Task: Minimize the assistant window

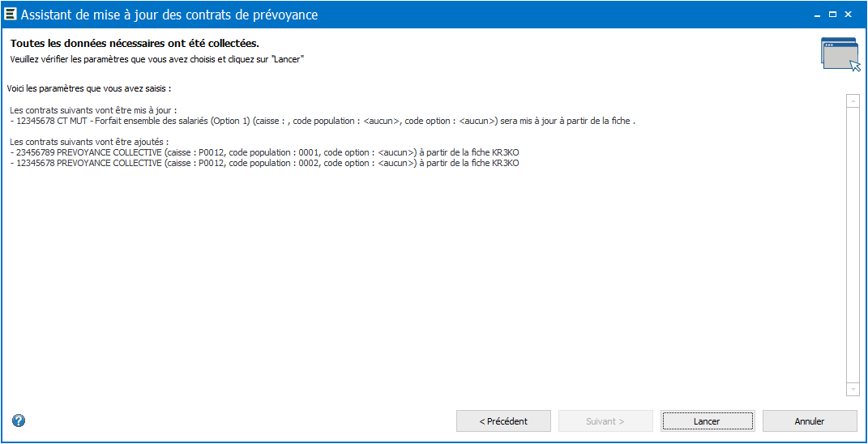Action: pyautogui.click(x=817, y=15)
